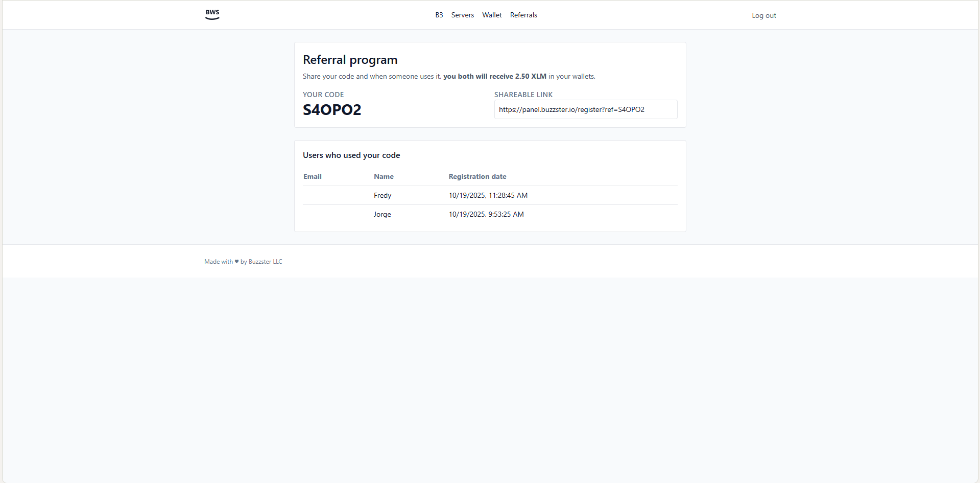Click the BWS logo
This screenshot has width=980, height=483.
pos(212,14)
